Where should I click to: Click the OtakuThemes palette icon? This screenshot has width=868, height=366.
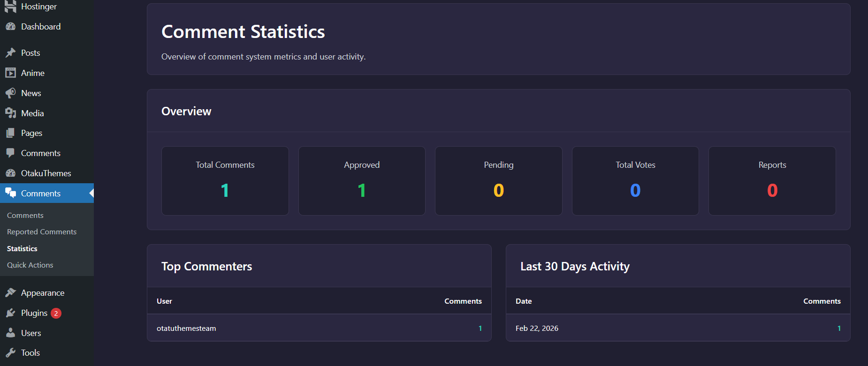point(10,173)
